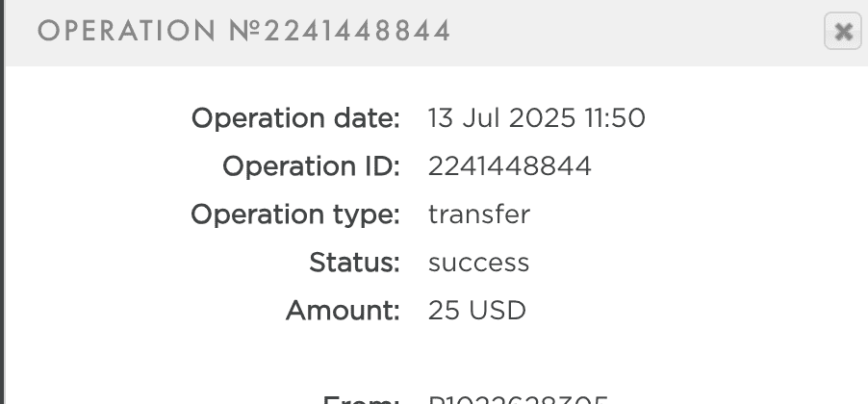
Task: Click the partially visible sender account number
Action: pyautogui.click(x=518, y=399)
